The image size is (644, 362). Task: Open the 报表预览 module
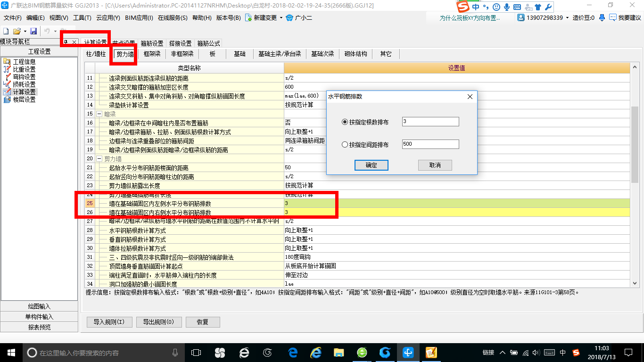point(39,327)
